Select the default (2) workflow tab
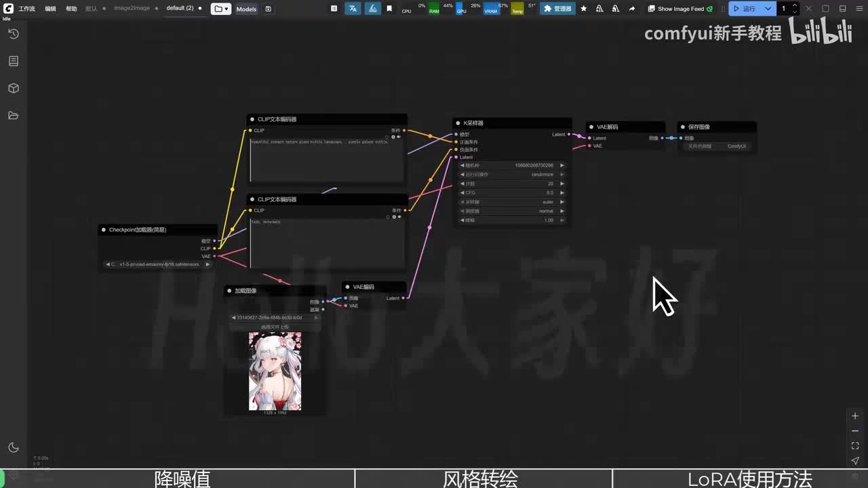 (x=180, y=8)
